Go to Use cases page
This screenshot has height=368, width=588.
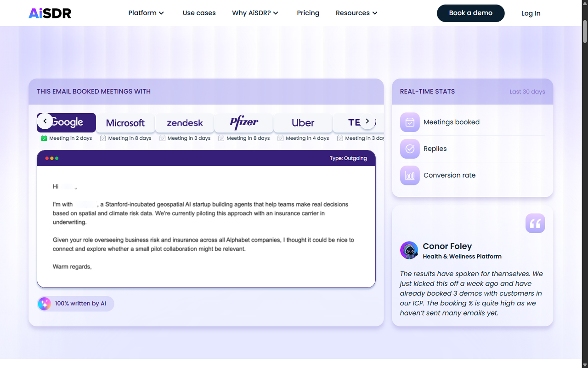[199, 13]
